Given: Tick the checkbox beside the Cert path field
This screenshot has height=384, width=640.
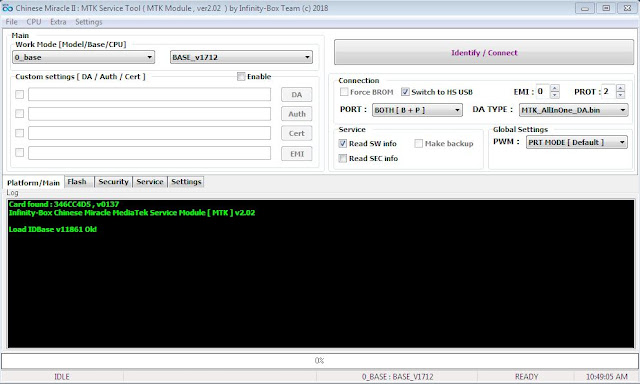Looking at the screenshot, I should [x=19, y=133].
